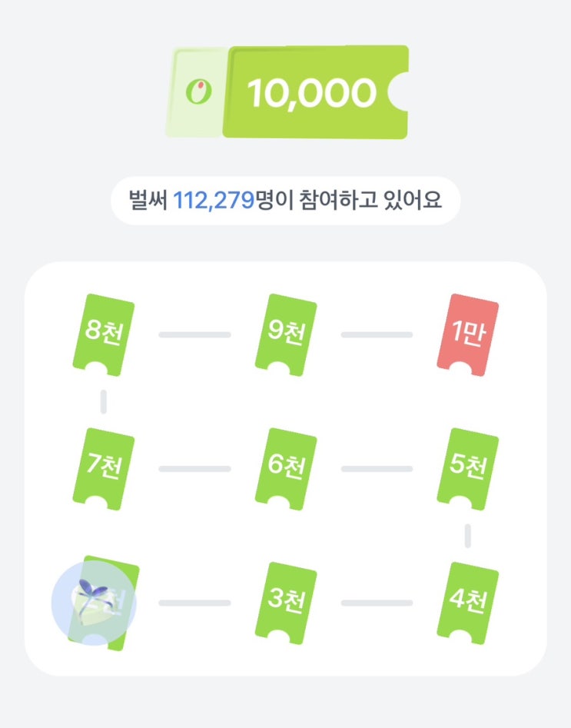This screenshot has width=571, height=728.
Task: Click the 112,279 participant count pill
Action: tap(286, 201)
